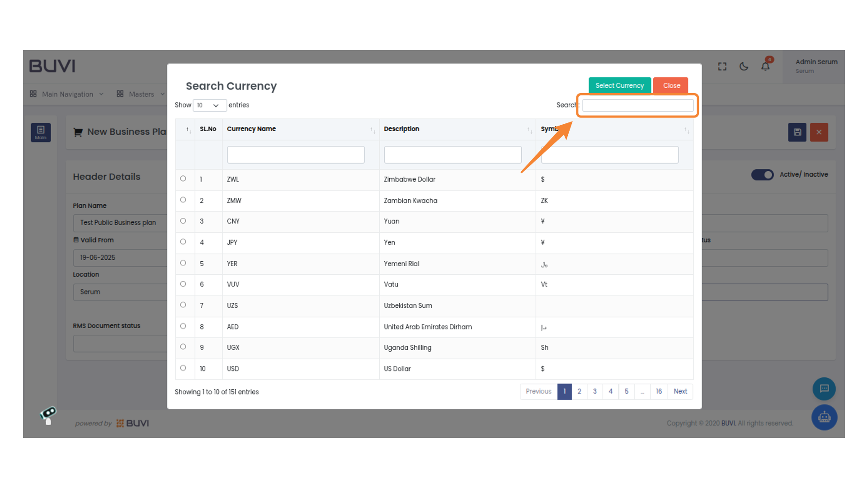This screenshot has width=868, height=488.
Task: Open the Main sidebar shortcut icon
Action: click(41, 132)
